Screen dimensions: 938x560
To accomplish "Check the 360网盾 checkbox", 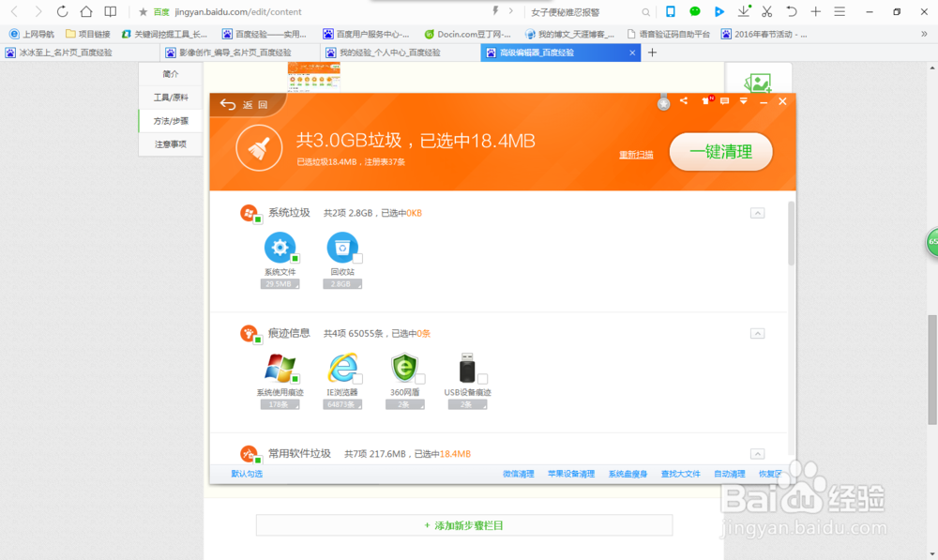I will [420, 379].
